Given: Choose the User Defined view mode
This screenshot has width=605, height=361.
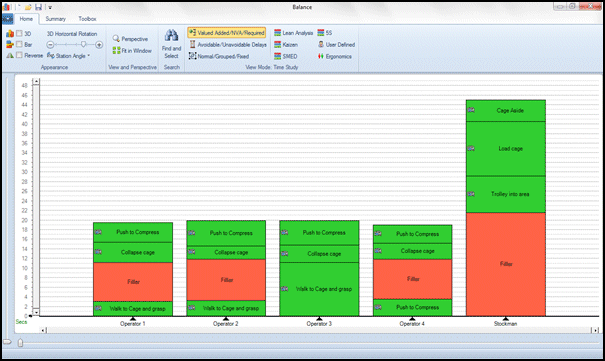Looking at the screenshot, I should 336,45.
